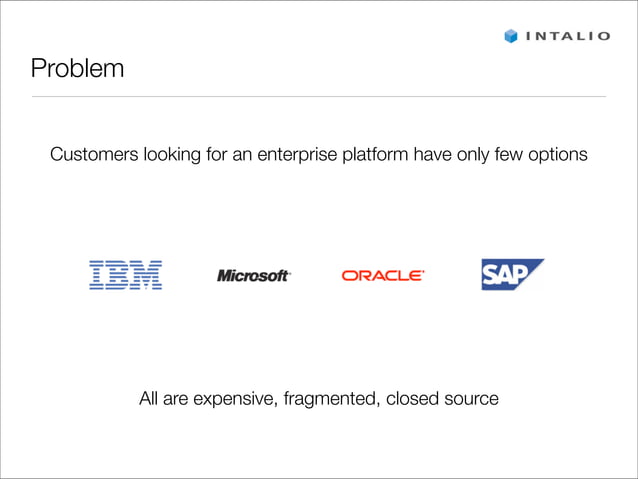Select the red Oracle logo
Image resolution: width=638 pixels, height=479 pixels.
coord(383,275)
